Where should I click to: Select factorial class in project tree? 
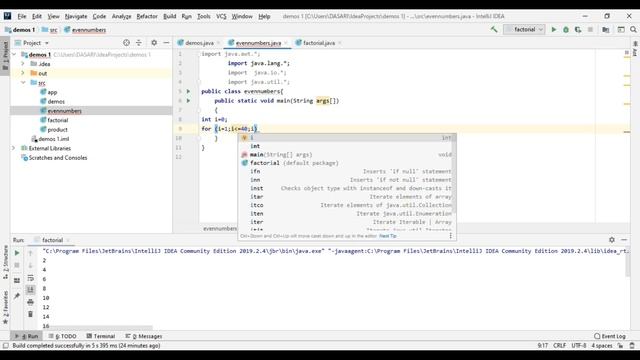click(58, 120)
